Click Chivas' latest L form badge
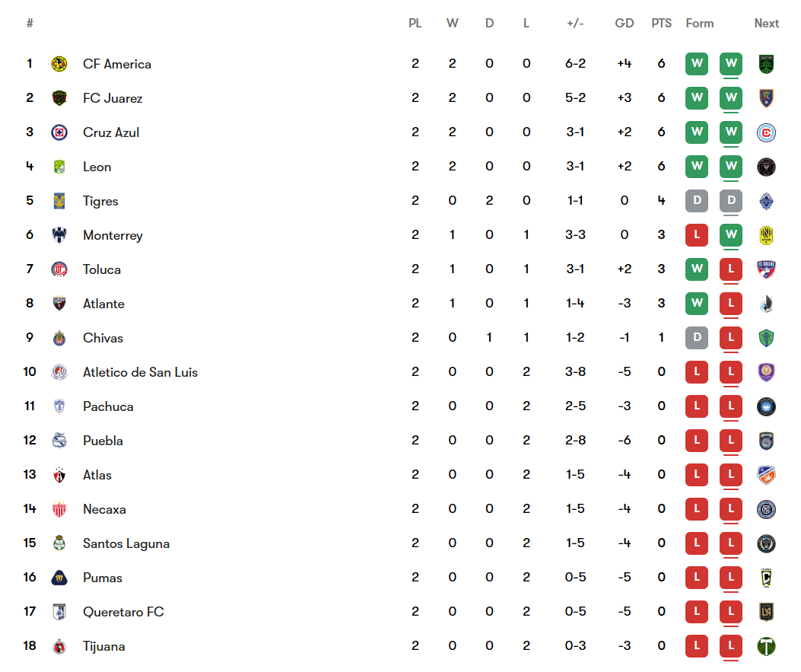This screenshot has width=801, height=672. coord(731,338)
